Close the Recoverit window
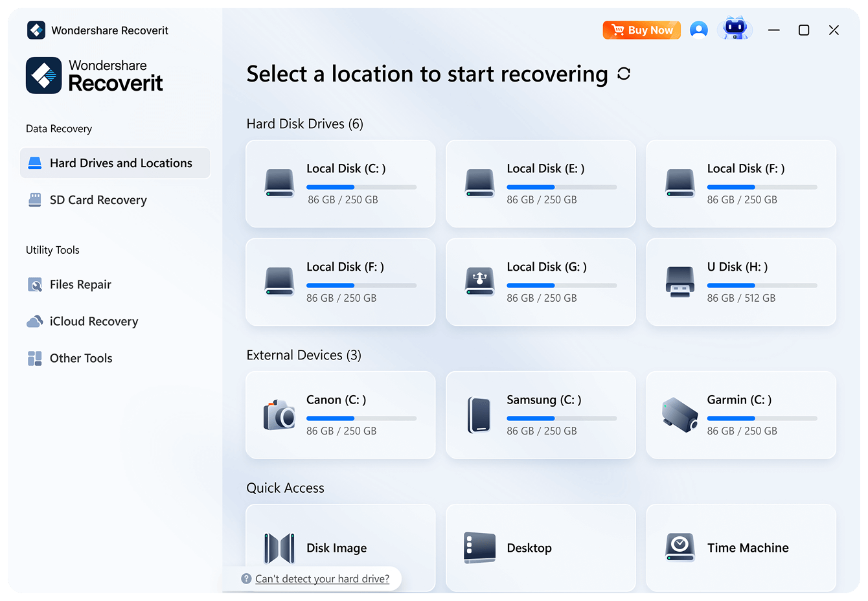The image size is (868, 601). (834, 30)
